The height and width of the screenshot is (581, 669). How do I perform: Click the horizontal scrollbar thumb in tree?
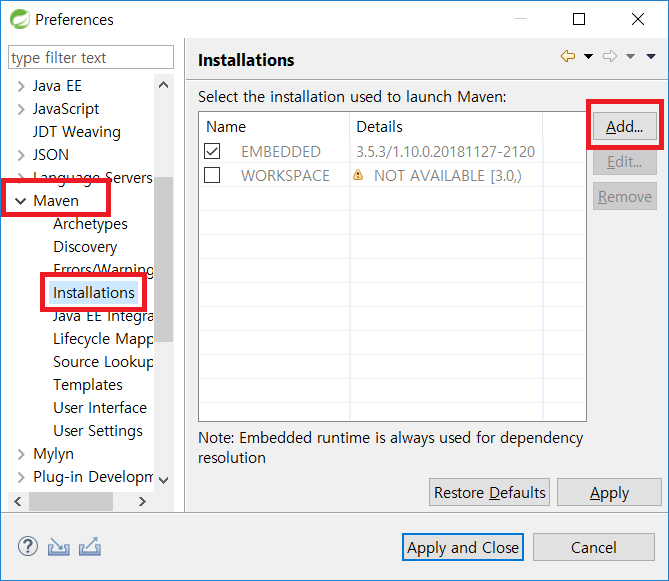[x=71, y=501]
